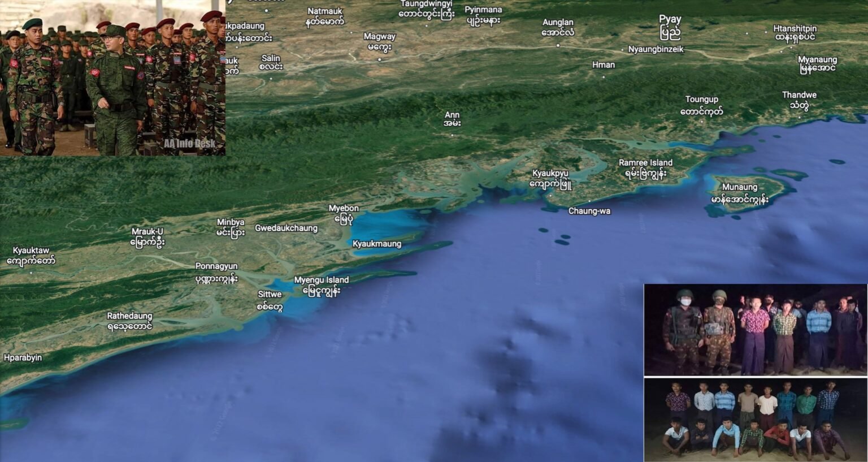Viewport: 868px width, 462px height.
Task: Select the Hparabyin label on the coast
Action: (x=23, y=357)
